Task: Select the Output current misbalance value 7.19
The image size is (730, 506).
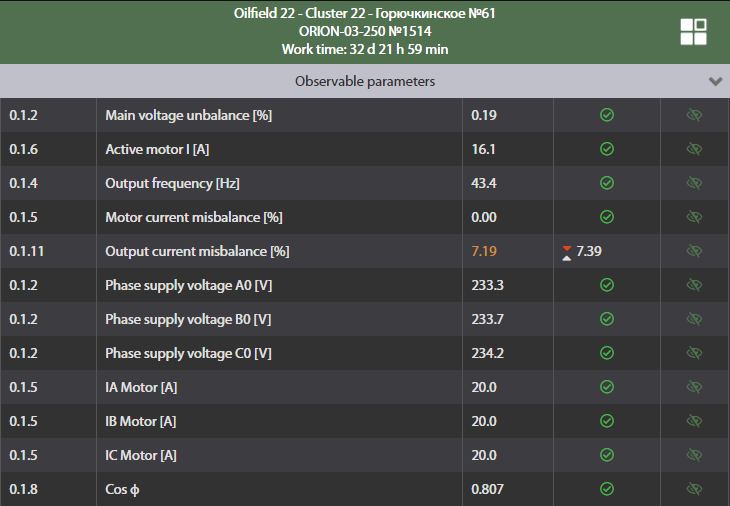Action: pyautogui.click(x=484, y=251)
